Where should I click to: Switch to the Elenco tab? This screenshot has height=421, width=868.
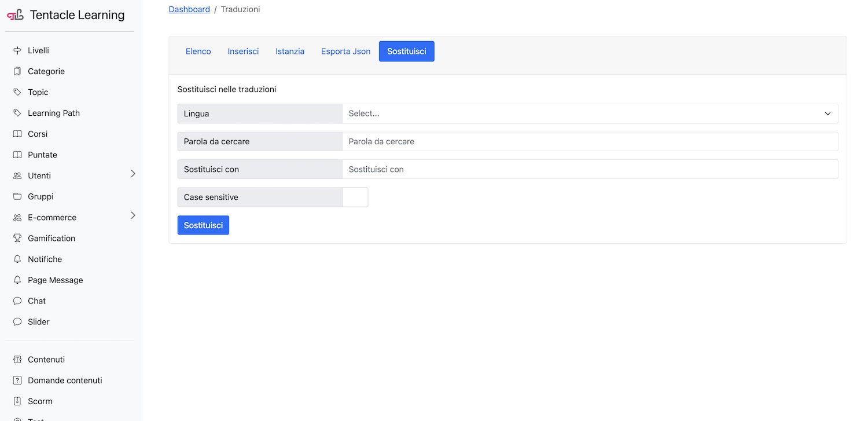coord(198,52)
